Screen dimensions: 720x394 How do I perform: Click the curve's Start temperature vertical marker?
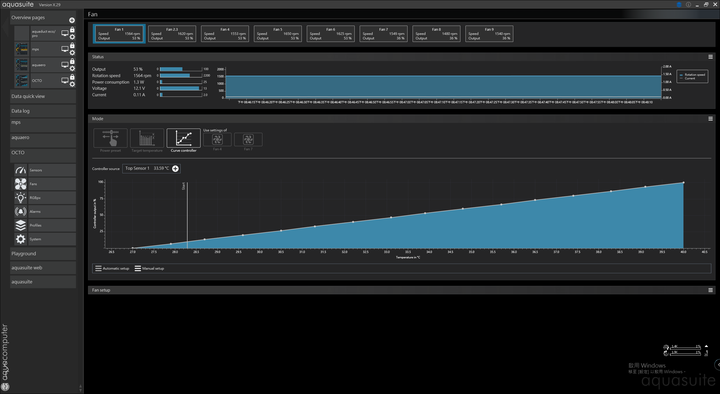(x=187, y=215)
